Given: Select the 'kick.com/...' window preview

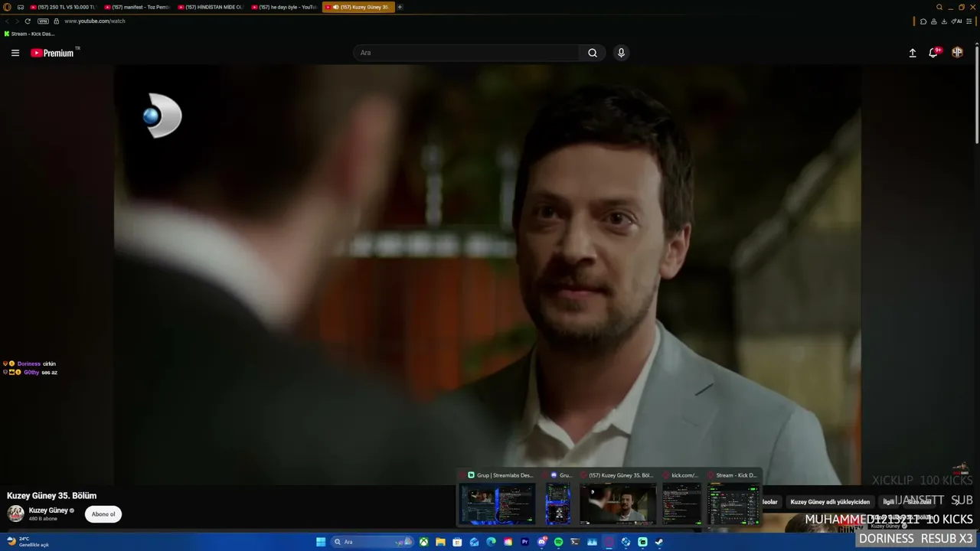Looking at the screenshot, I should [x=681, y=497].
